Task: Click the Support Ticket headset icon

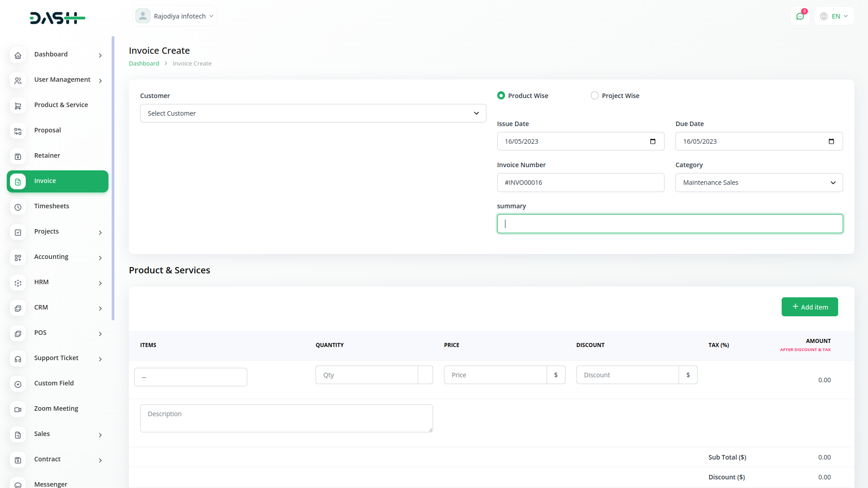Action: click(18, 359)
